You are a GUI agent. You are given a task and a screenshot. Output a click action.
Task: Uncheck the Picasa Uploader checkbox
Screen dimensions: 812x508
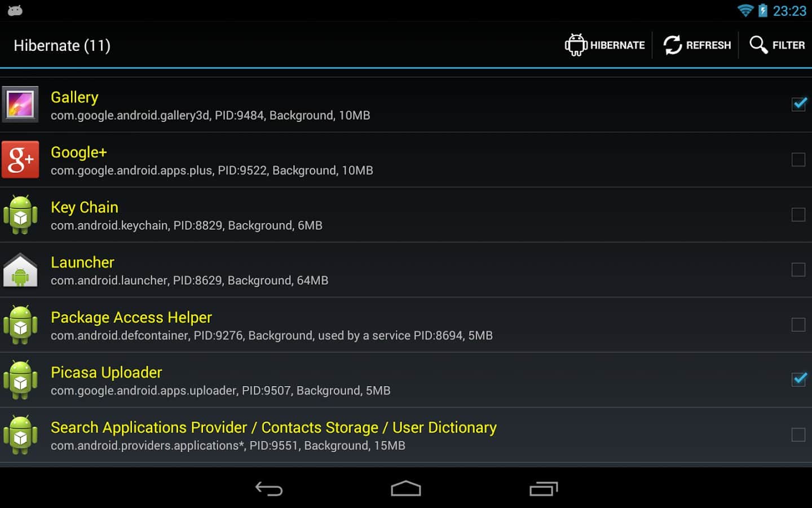coord(798,379)
